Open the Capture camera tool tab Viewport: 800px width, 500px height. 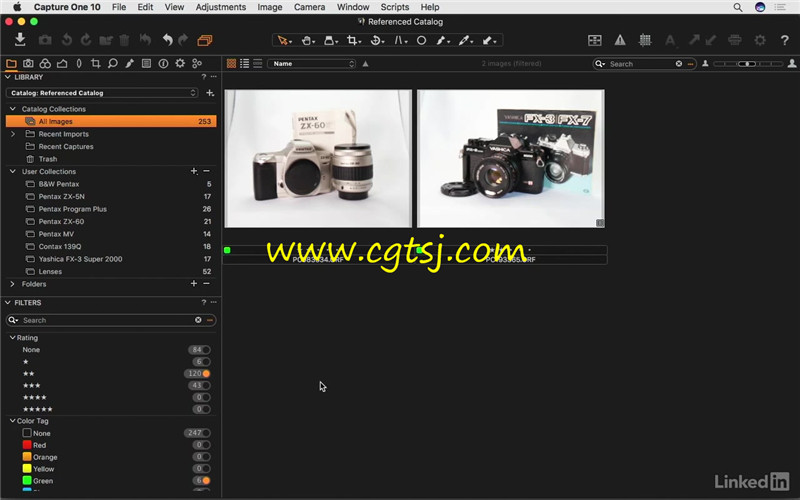pos(28,63)
